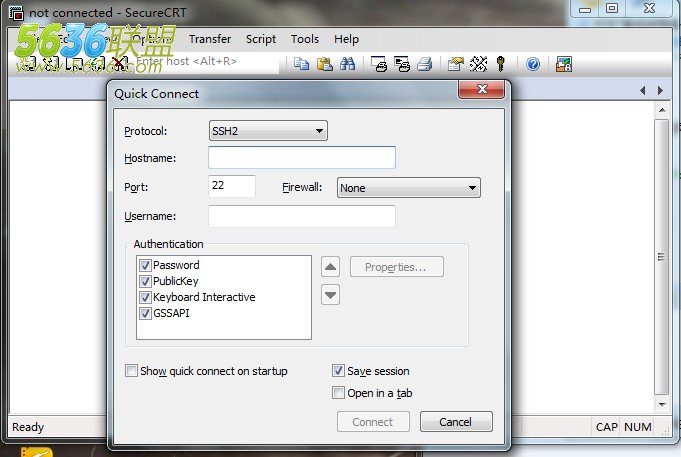Click the Authentication group label
681x457 pixels.
pos(169,244)
